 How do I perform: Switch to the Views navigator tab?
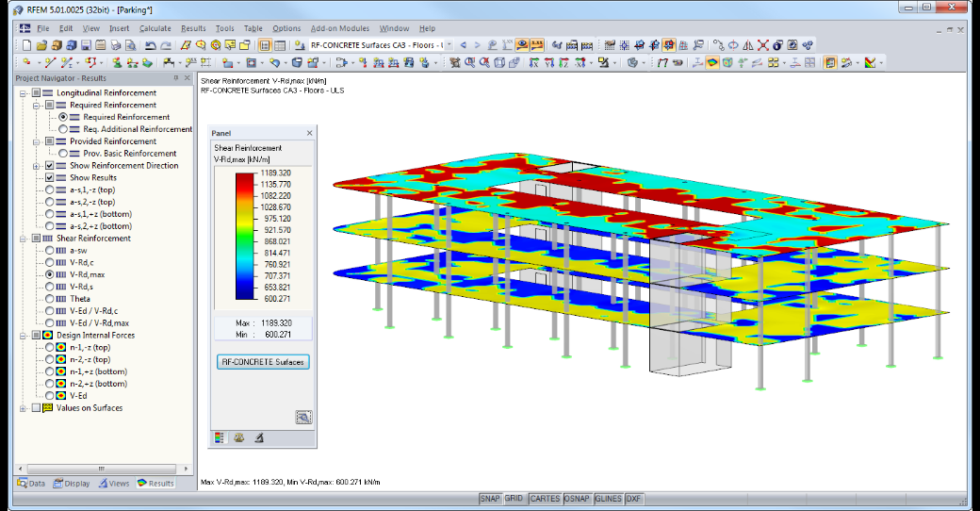[x=114, y=483]
